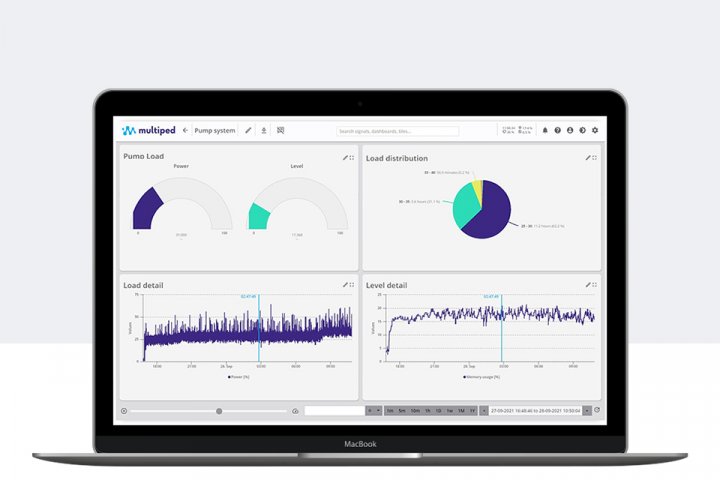
Task: Select the 1w time range
Action: (450, 411)
